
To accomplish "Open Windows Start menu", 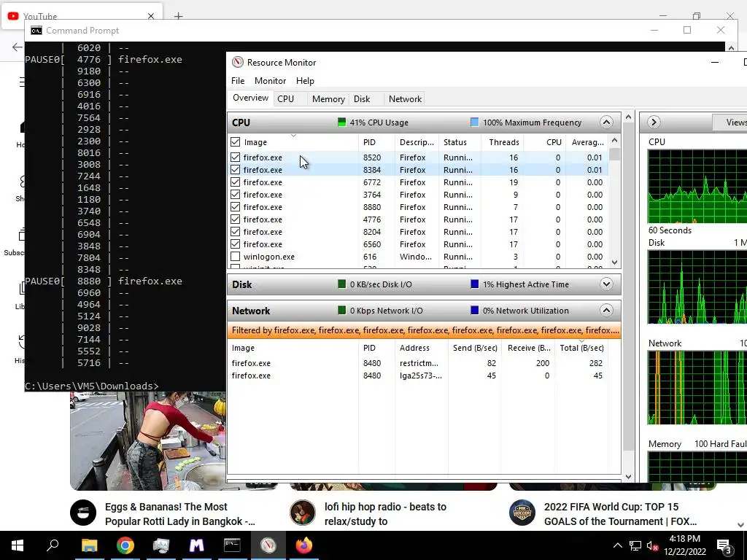I will [18, 545].
